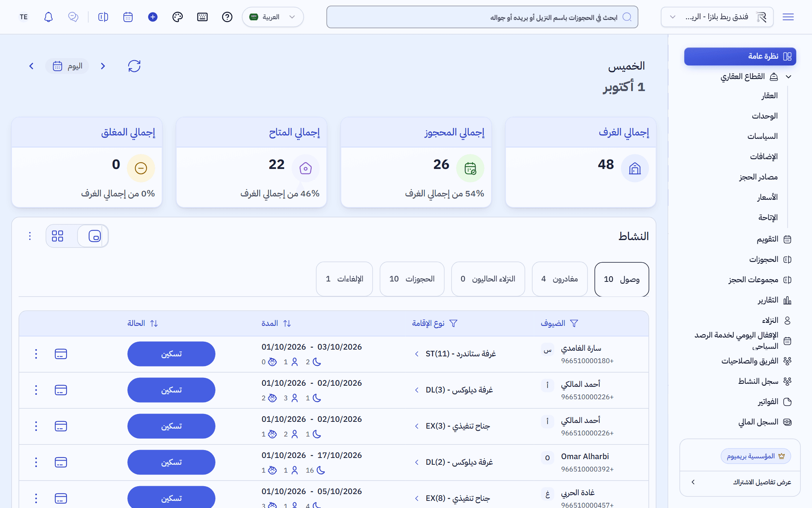Click تسكين button for سارة الغامدي
The image size is (812, 508).
171,354
